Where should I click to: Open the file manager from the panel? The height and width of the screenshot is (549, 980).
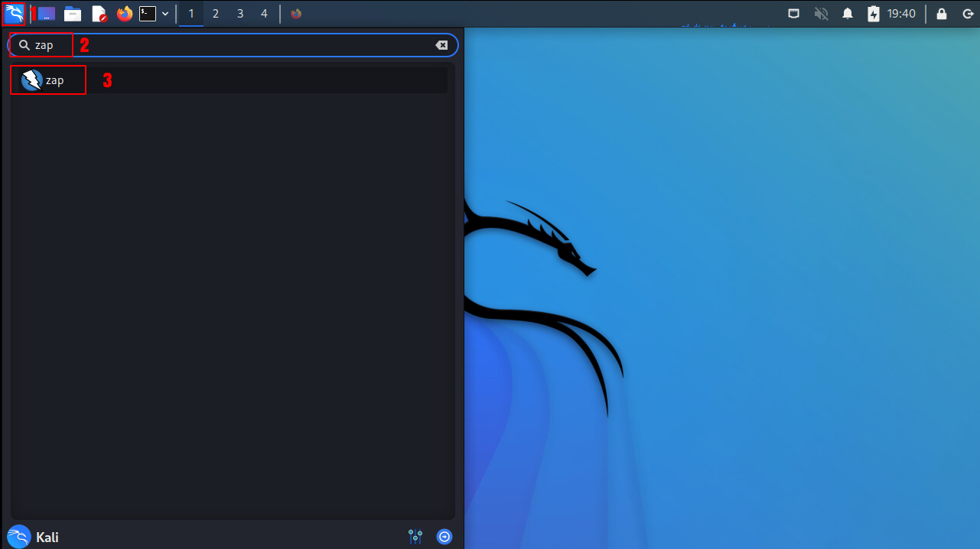click(73, 14)
